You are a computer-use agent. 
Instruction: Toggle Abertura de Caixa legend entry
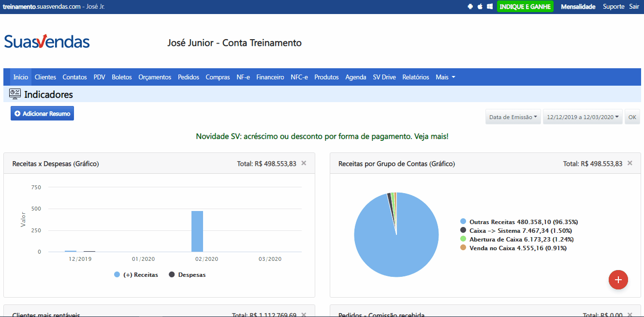(x=516, y=240)
